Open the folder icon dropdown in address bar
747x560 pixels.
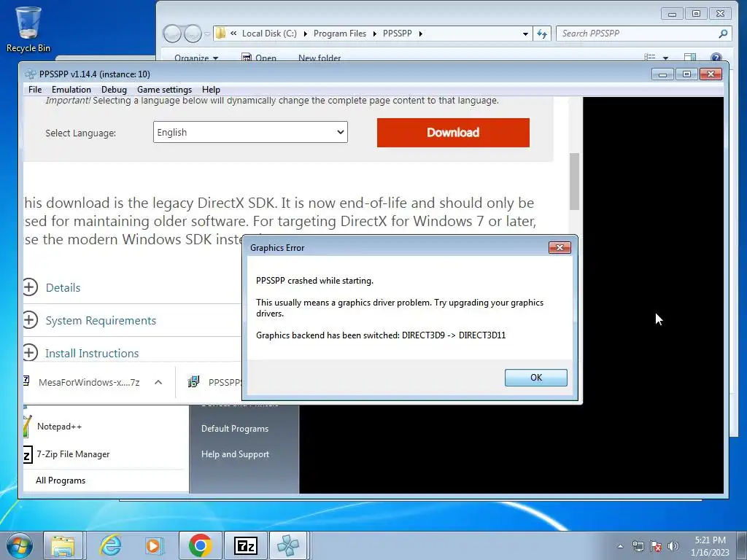click(x=220, y=34)
